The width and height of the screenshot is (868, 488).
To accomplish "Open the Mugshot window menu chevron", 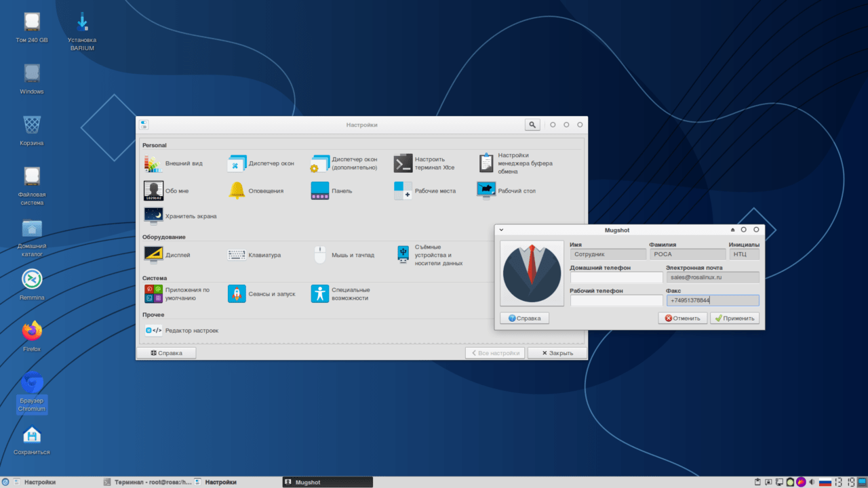I will tap(502, 230).
